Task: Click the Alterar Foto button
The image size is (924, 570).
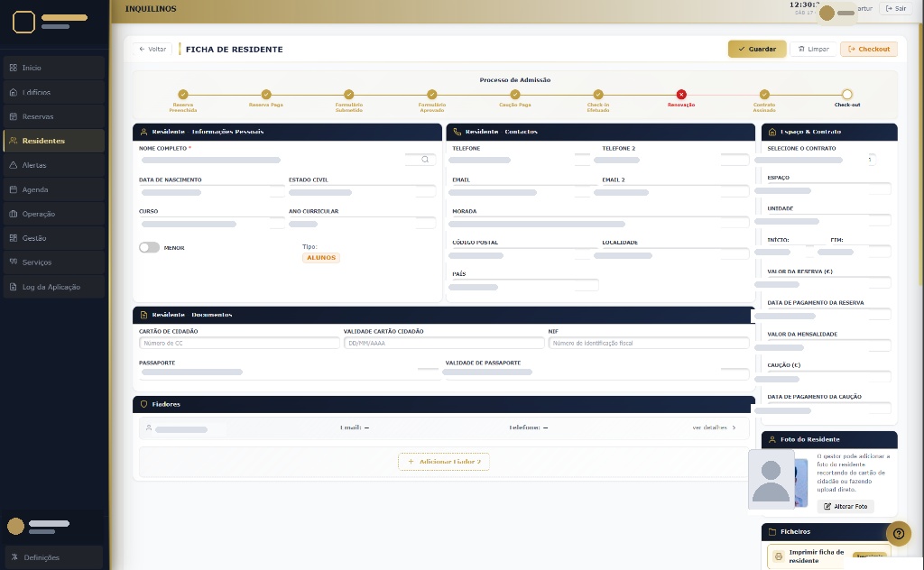Action: [x=845, y=506]
